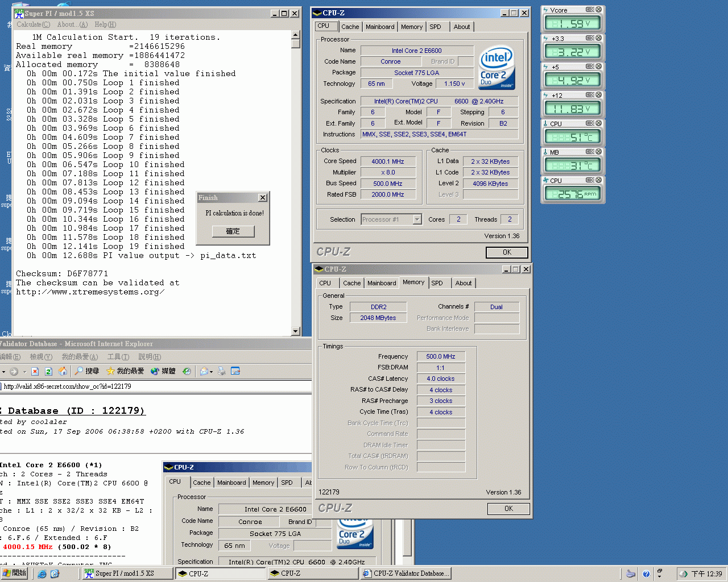The width and height of the screenshot is (728, 582).
Task: Open Favorites (我的最愛) menu in IE menu bar
Action: (x=80, y=357)
